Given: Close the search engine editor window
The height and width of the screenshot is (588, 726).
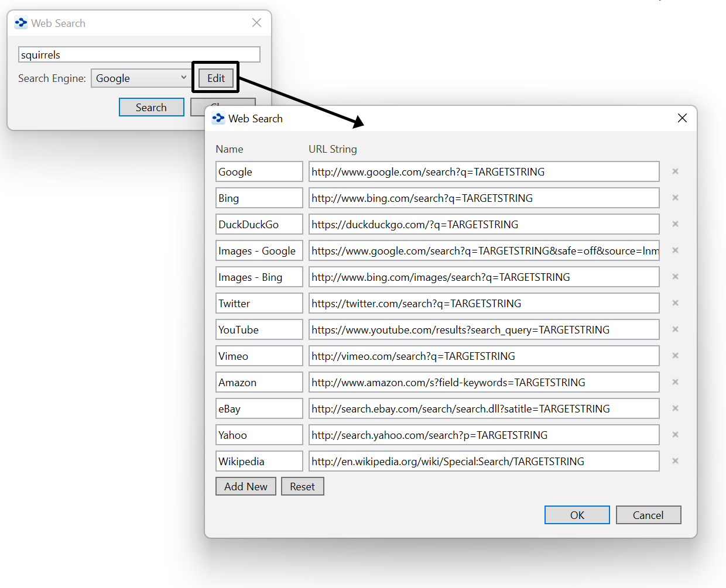Looking at the screenshot, I should pyautogui.click(x=682, y=118).
